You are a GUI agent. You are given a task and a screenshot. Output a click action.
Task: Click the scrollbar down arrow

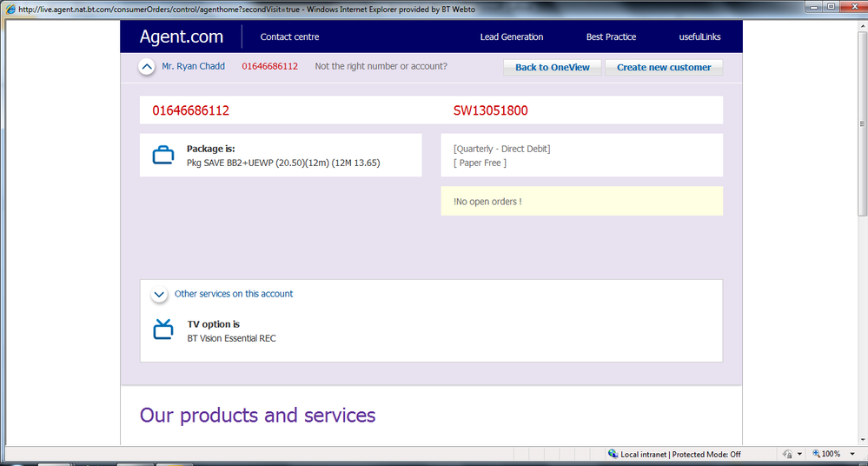pyautogui.click(x=862, y=440)
